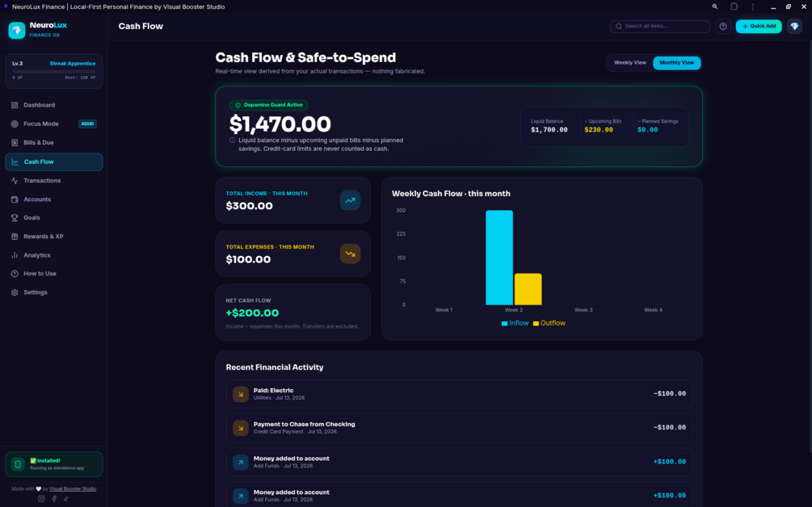
Task: Click the Total Income trending-up icon
Action: (350, 200)
